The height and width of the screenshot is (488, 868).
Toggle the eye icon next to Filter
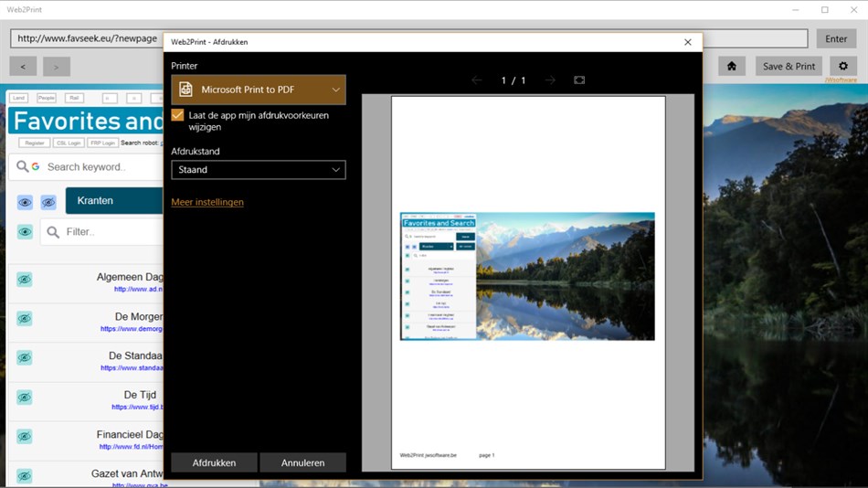coord(25,231)
